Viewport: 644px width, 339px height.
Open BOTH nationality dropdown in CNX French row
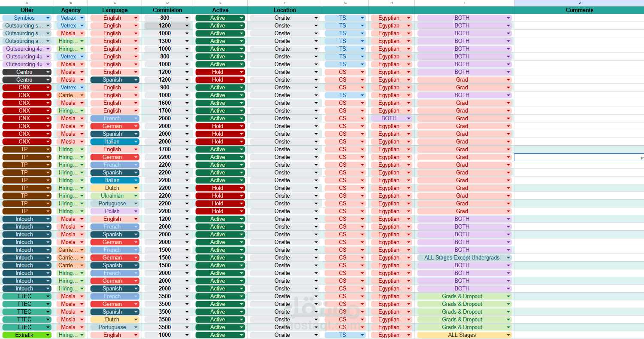(x=391, y=119)
